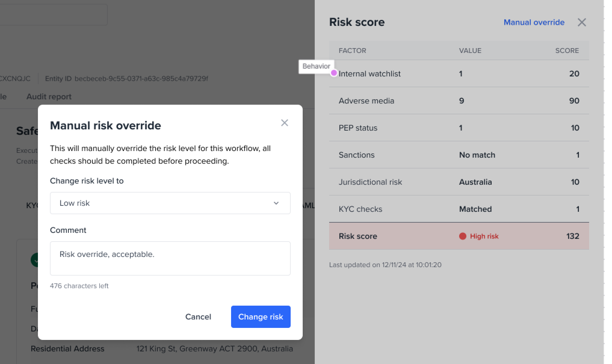Click the SCORE column header
612x364 pixels.
tap(567, 51)
